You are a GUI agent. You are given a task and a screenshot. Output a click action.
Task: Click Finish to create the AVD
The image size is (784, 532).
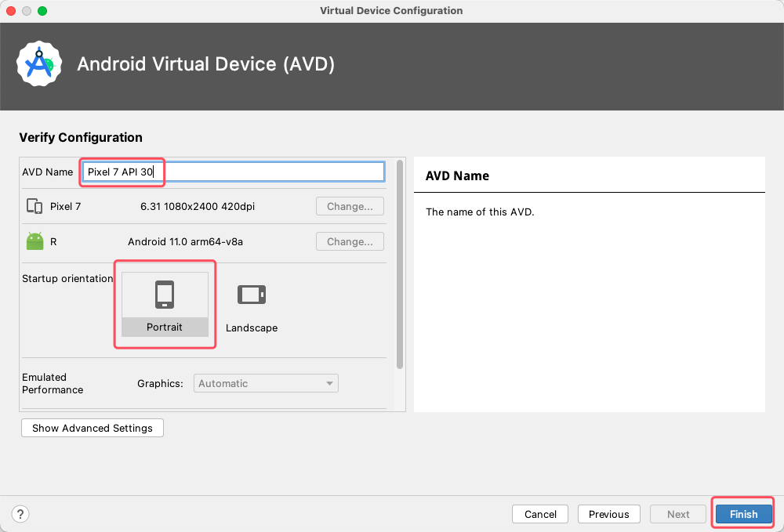[x=743, y=514]
